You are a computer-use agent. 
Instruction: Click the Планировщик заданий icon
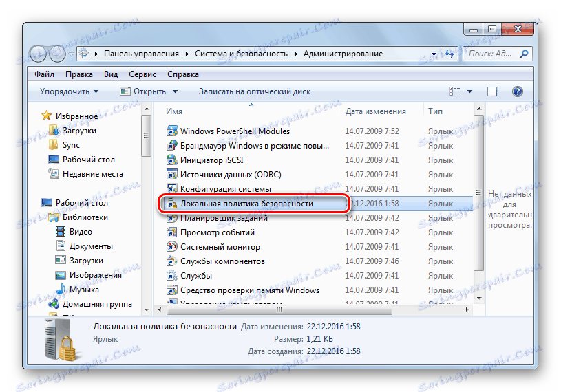[x=171, y=217]
